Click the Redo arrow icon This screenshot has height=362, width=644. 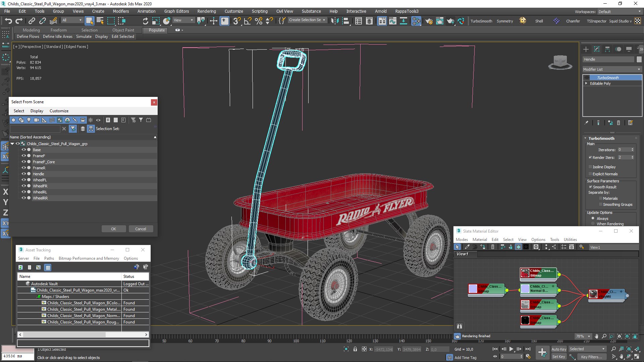pyautogui.click(x=19, y=21)
